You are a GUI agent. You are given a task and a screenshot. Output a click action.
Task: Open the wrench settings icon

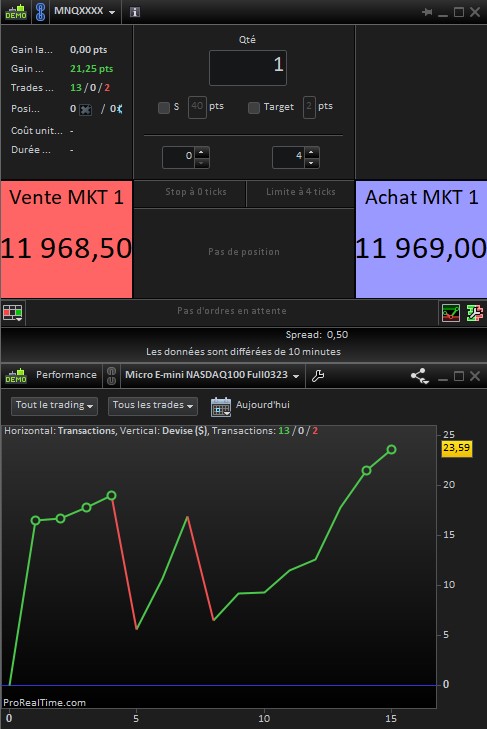click(x=318, y=376)
